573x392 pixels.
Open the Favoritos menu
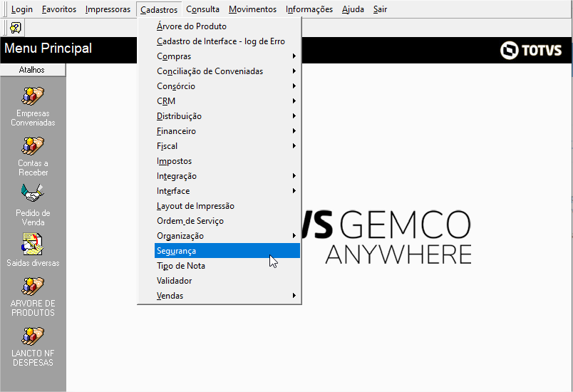pos(59,9)
